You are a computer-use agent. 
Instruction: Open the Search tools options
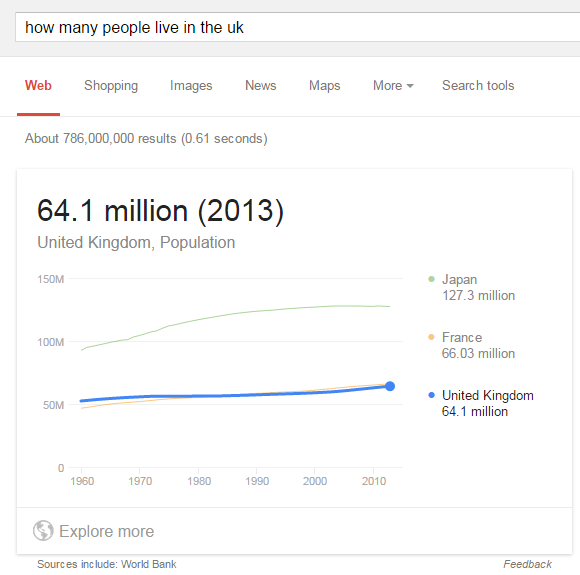tap(478, 85)
